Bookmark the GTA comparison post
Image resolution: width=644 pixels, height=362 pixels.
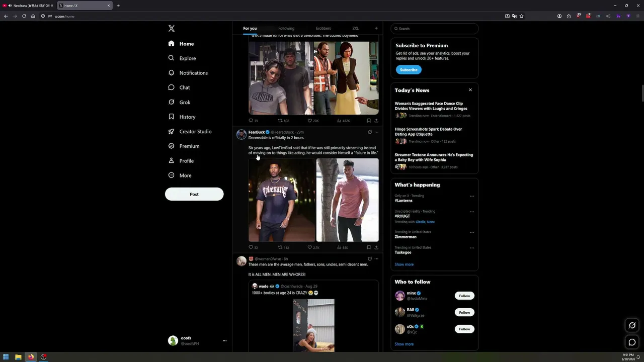coord(369,121)
